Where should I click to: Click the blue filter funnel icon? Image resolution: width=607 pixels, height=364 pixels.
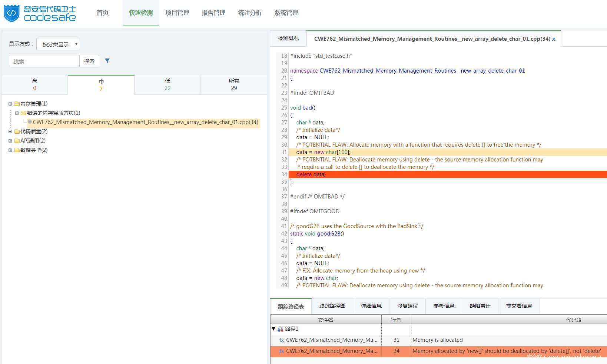(x=107, y=61)
